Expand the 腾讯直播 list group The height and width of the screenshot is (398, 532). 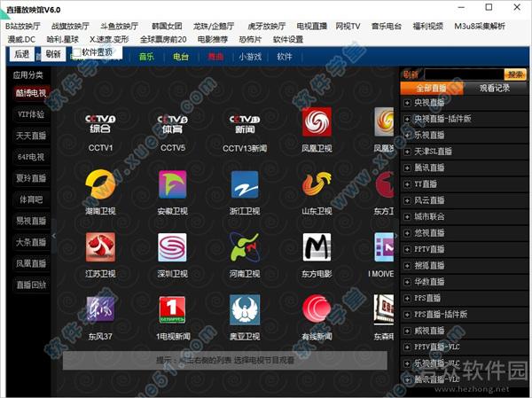pos(407,168)
